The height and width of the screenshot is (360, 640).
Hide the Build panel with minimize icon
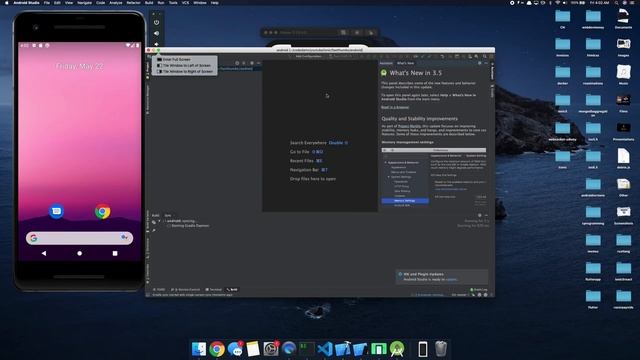point(486,215)
